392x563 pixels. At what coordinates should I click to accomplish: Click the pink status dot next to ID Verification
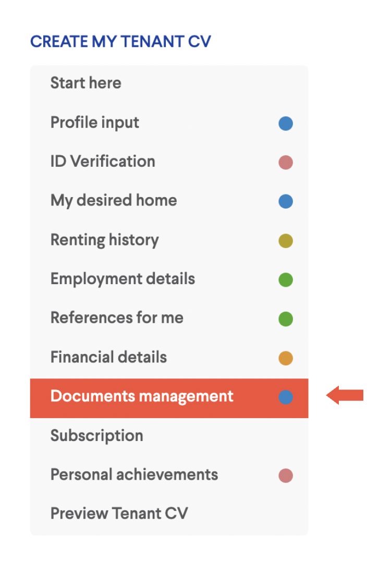tap(286, 162)
